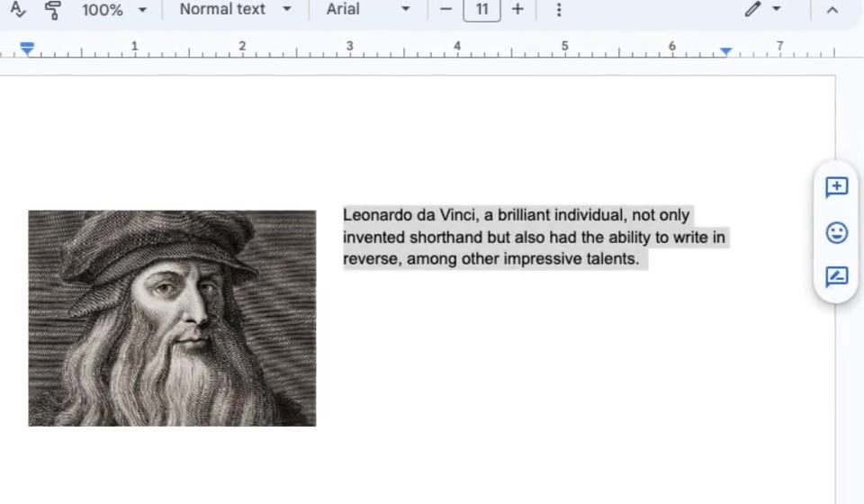The height and width of the screenshot is (504, 864).
Task: Click the text 'reverse, among other impressive talents.'
Action: click(x=491, y=259)
